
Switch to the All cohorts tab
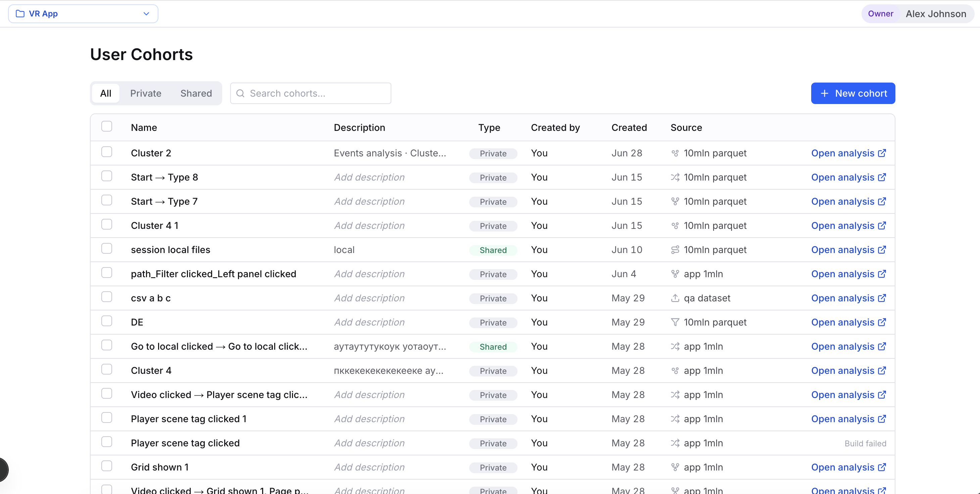click(x=106, y=94)
